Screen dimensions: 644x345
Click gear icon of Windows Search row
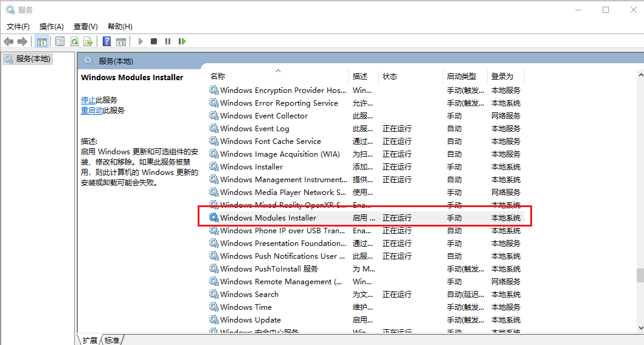tap(214, 294)
